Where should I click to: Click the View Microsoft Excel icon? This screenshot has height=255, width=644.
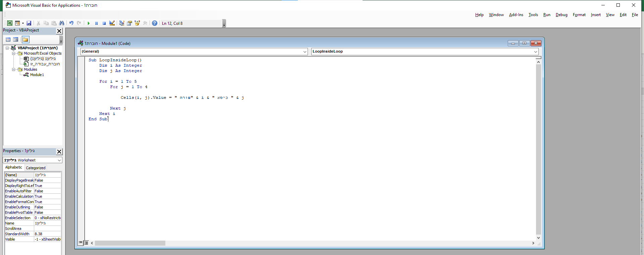pyautogui.click(x=10, y=23)
